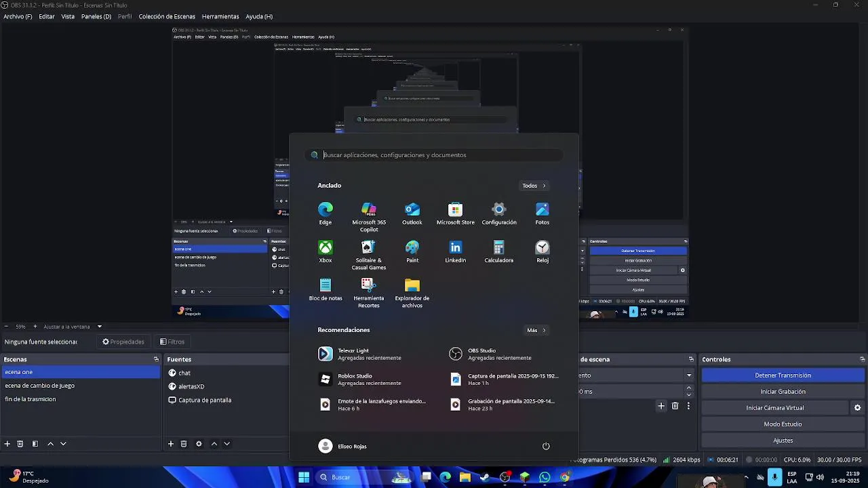Delete selected scene with trash icon
Image resolution: width=868 pixels, height=488 pixels.
pyautogui.click(x=20, y=444)
